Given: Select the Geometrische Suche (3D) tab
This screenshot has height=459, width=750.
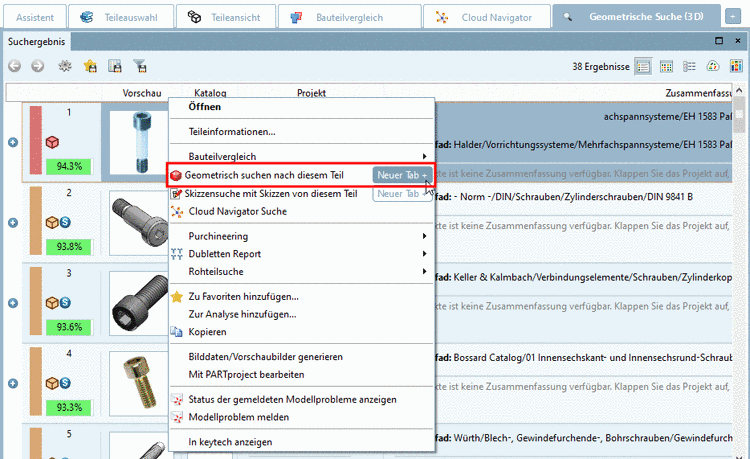Looking at the screenshot, I should [x=636, y=17].
